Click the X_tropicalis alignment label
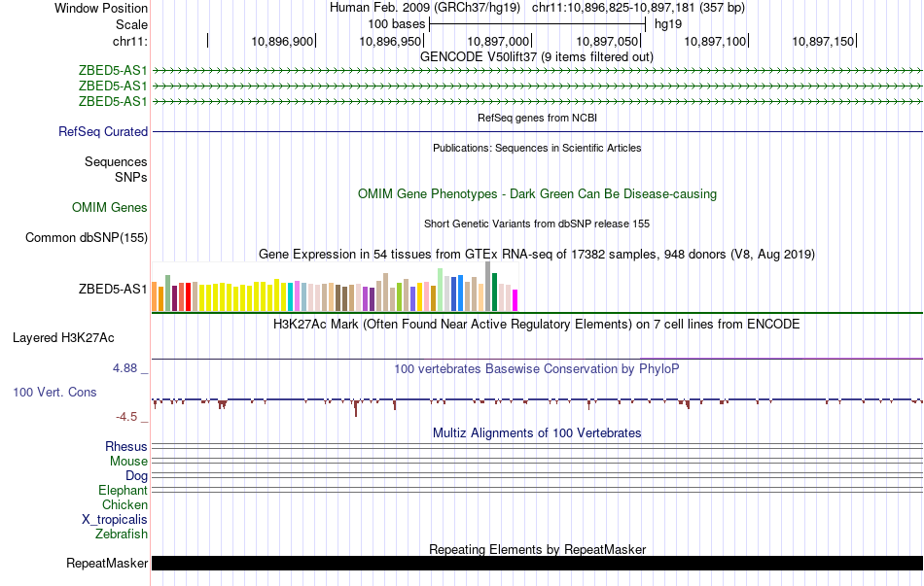924x586 pixels. pos(115,520)
